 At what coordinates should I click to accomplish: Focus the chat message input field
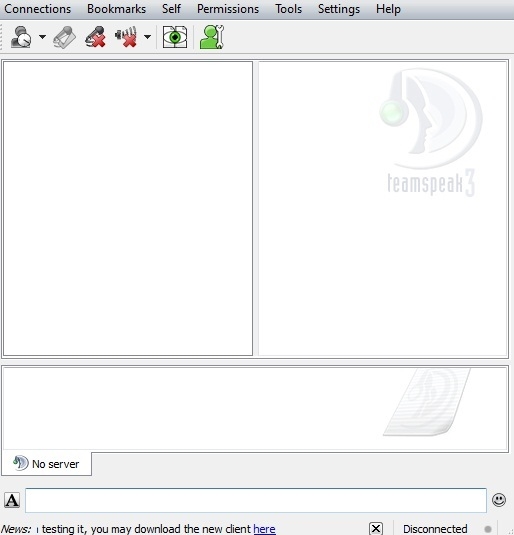point(256,500)
